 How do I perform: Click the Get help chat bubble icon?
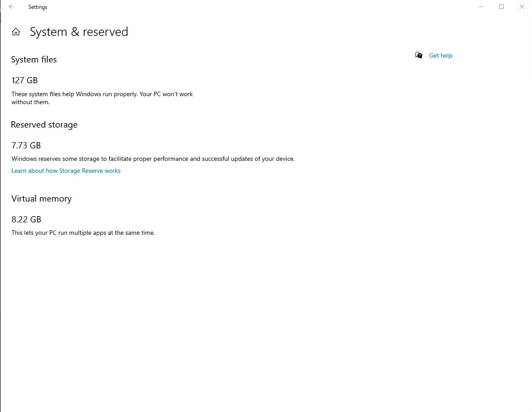419,55
